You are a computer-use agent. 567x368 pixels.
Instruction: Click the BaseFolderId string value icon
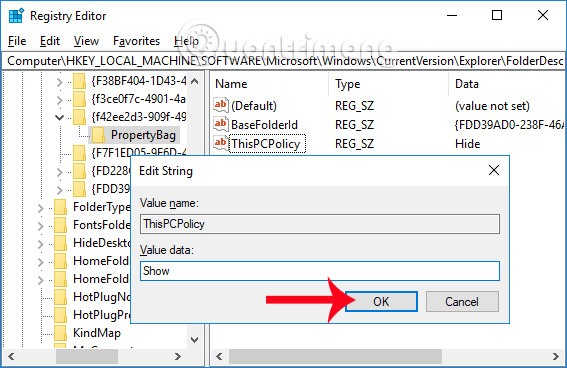coord(221,124)
